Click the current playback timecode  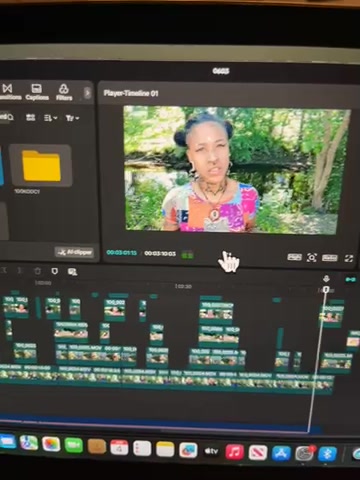[x=121, y=253]
